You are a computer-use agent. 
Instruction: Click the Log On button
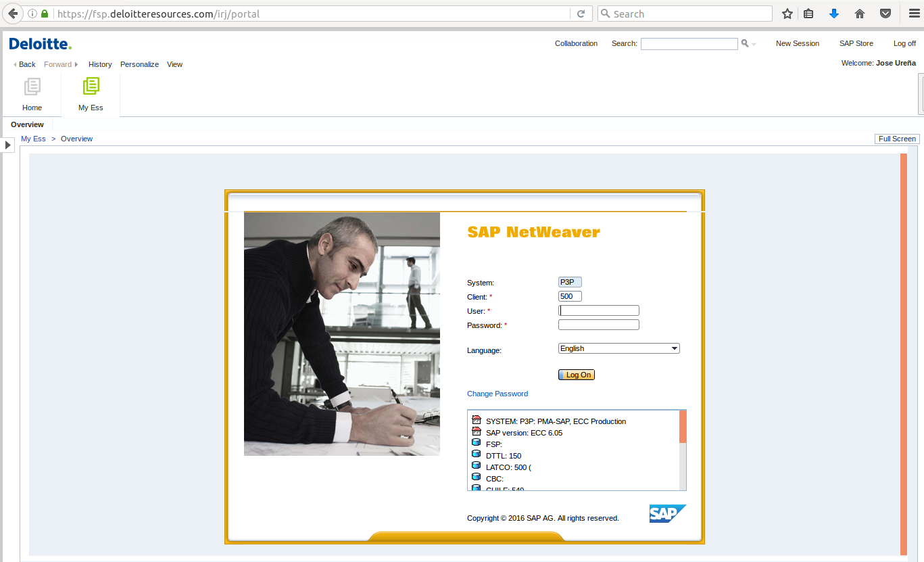[577, 375]
